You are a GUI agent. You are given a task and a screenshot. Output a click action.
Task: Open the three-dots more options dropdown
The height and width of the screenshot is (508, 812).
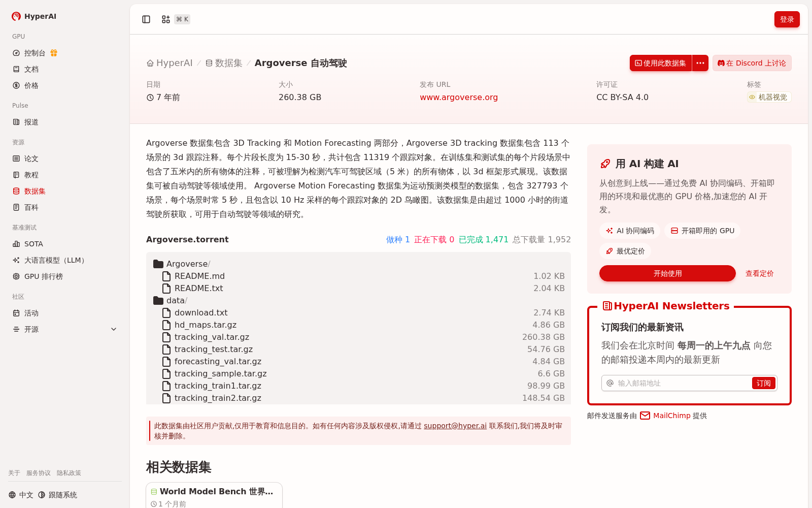pos(700,63)
